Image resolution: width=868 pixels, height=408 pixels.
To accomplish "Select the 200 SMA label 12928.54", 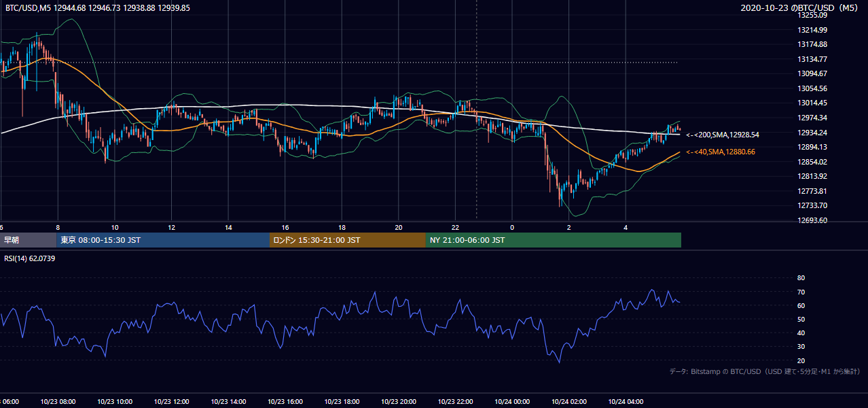I will coord(723,135).
